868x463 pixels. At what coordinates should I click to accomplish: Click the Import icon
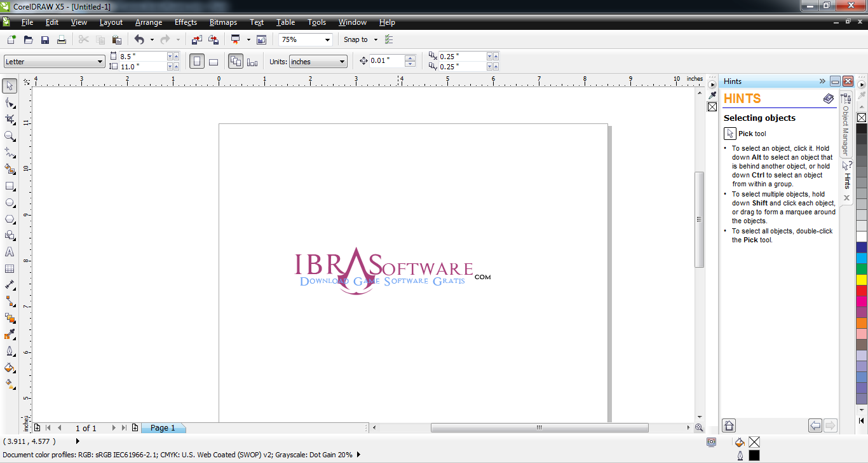(197, 39)
